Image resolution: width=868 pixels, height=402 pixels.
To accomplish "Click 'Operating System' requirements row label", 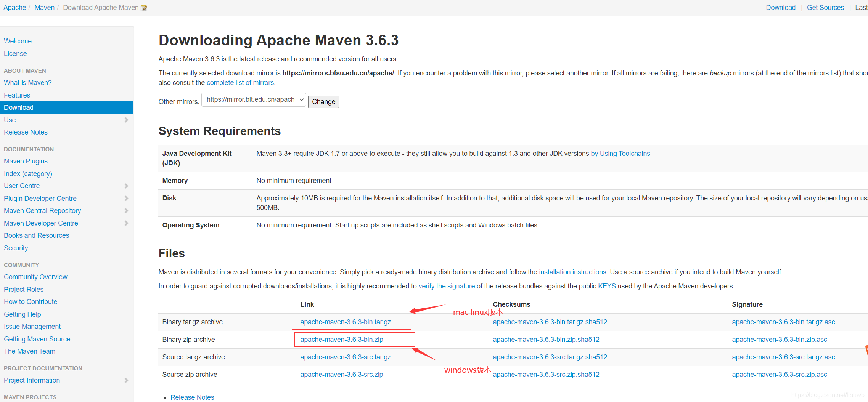I will 191,225.
